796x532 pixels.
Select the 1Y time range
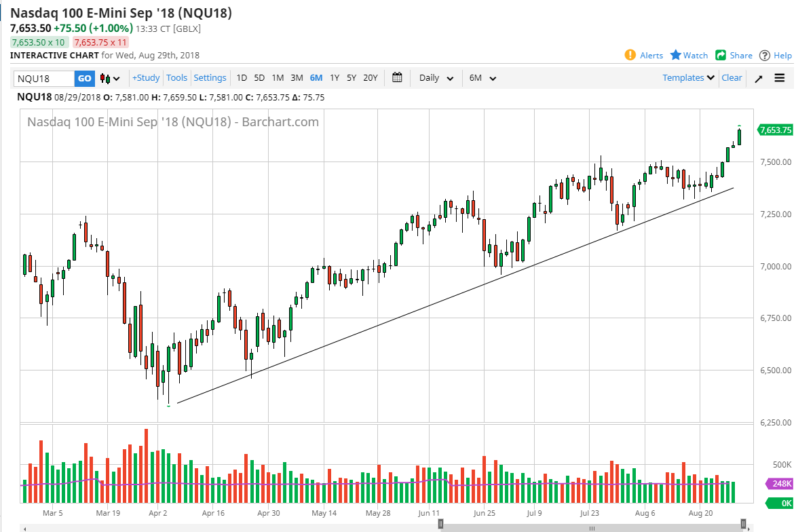point(335,77)
